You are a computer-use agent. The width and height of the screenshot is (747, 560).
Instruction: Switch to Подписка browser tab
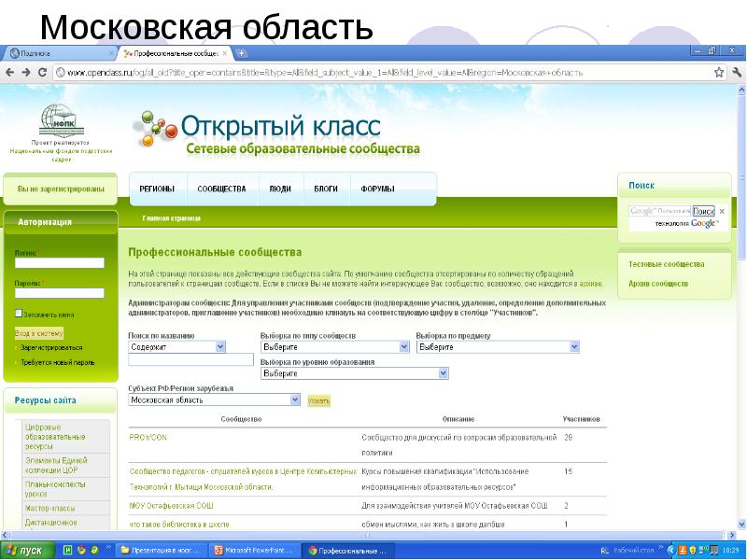60,53
